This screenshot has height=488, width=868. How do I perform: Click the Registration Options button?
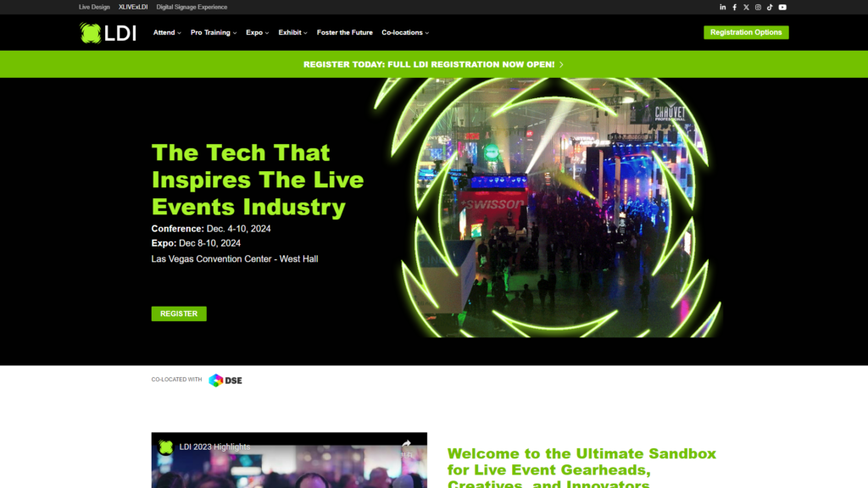click(746, 32)
